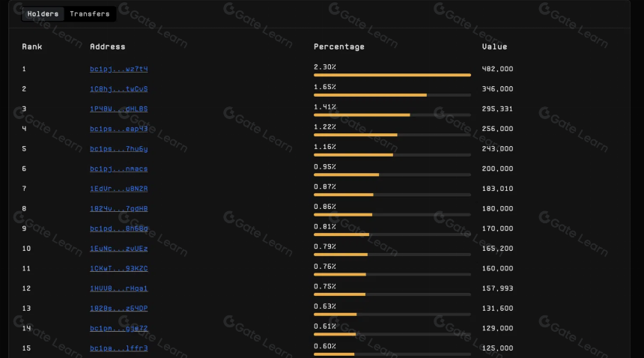Select the 0.86% percentage label

(x=325, y=207)
